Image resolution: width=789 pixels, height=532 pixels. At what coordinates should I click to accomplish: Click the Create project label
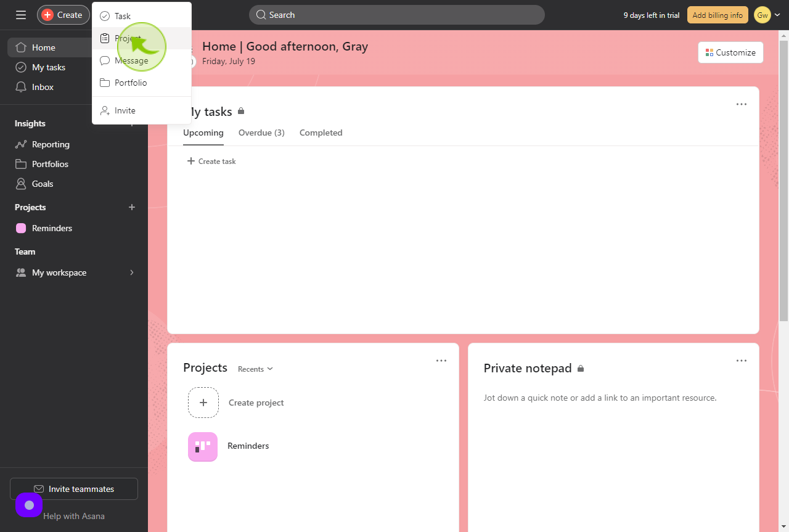[x=256, y=403]
